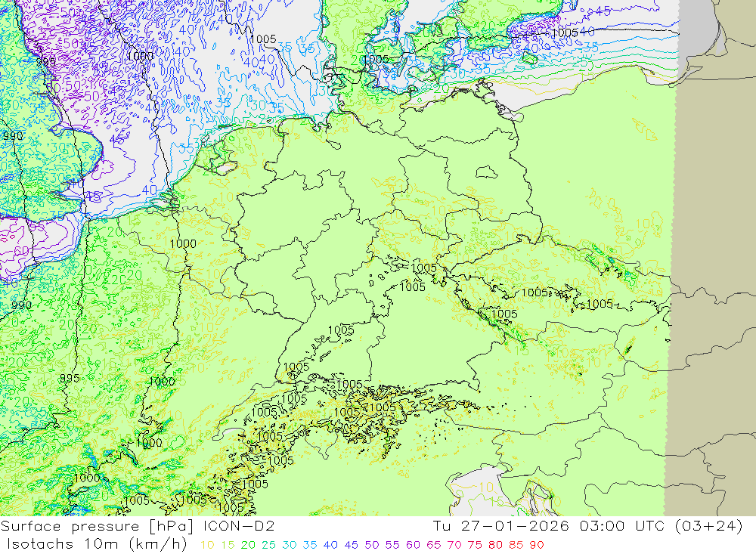Click the '35' legend value in bottom scale
The image size is (756, 554).
[310, 546]
